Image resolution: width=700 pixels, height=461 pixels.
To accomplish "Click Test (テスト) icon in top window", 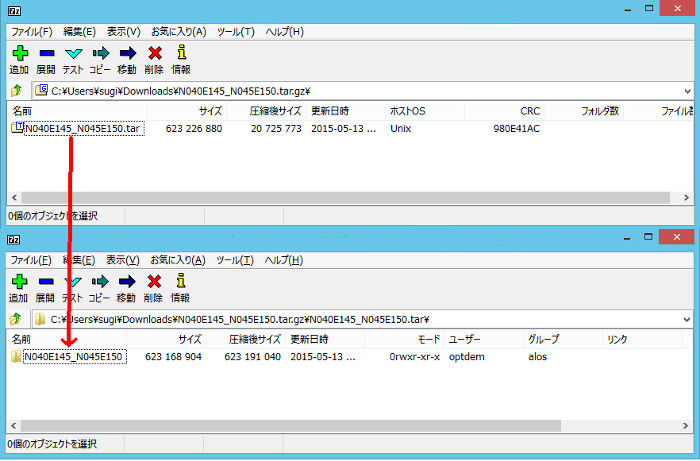I will 73,53.
